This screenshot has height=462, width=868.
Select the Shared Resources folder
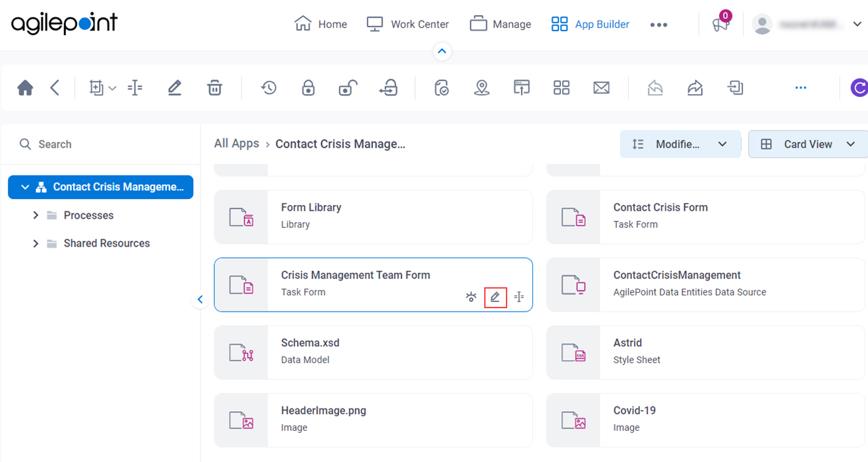[106, 243]
